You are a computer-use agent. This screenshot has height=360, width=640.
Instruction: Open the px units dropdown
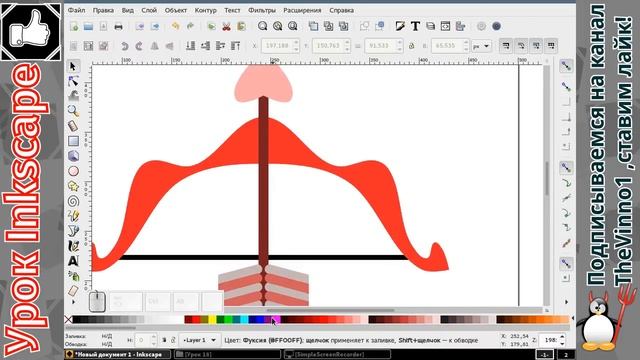coord(481,46)
